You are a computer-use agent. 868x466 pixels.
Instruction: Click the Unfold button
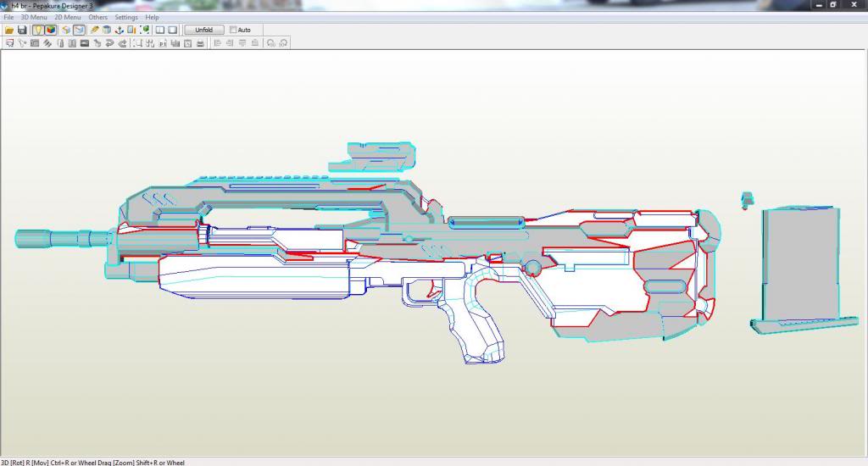click(x=203, y=30)
